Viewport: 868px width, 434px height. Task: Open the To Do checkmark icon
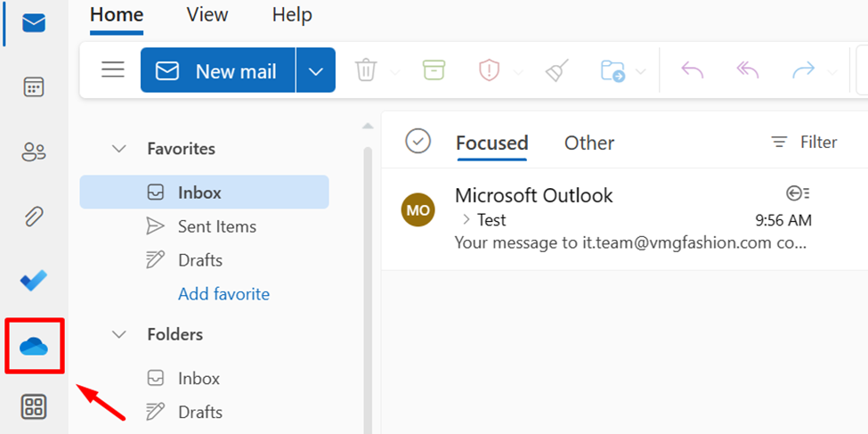pos(34,281)
